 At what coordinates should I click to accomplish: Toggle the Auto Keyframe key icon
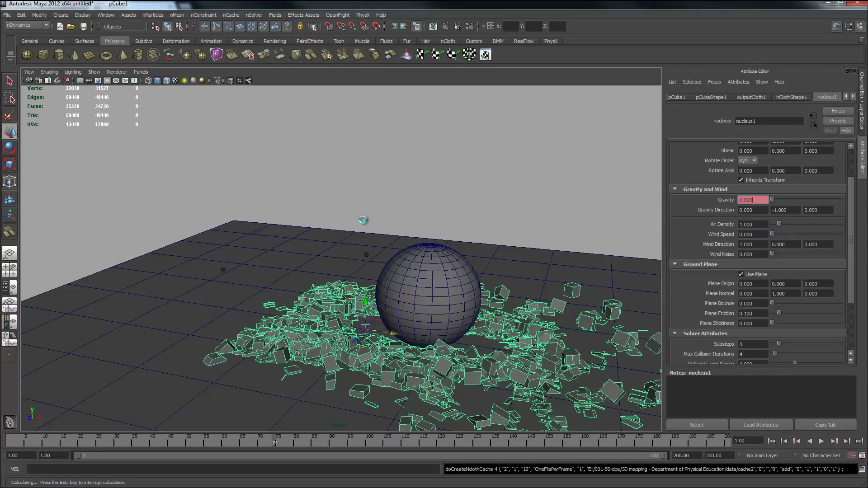tap(852, 455)
